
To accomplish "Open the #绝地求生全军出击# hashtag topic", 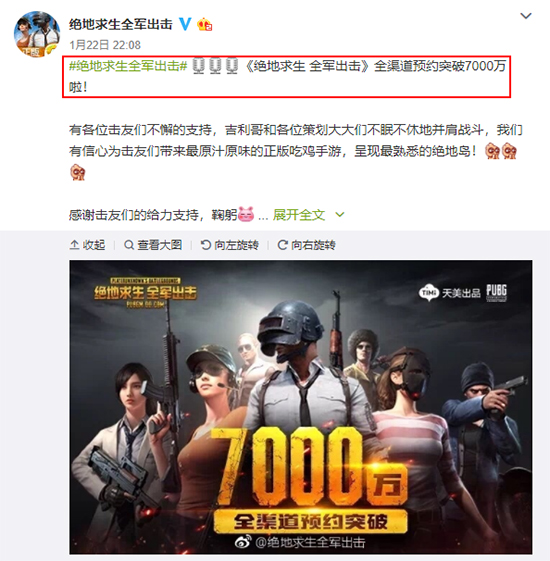I will pos(128,66).
